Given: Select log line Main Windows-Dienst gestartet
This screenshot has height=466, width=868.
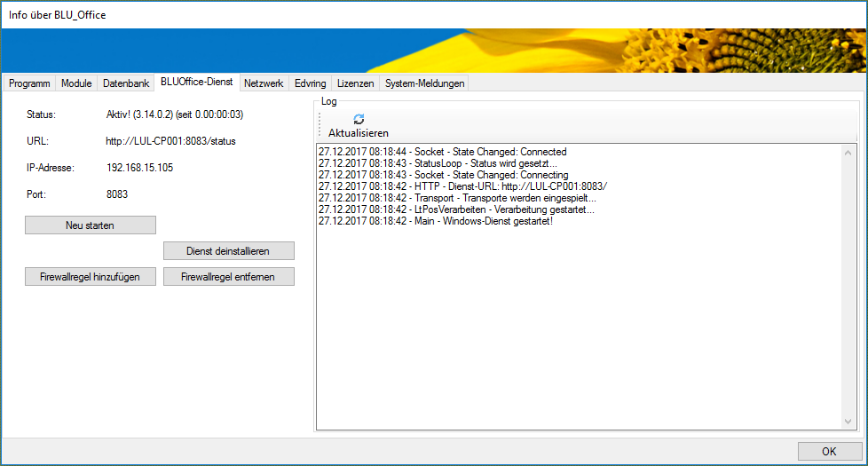Looking at the screenshot, I should (436, 221).
